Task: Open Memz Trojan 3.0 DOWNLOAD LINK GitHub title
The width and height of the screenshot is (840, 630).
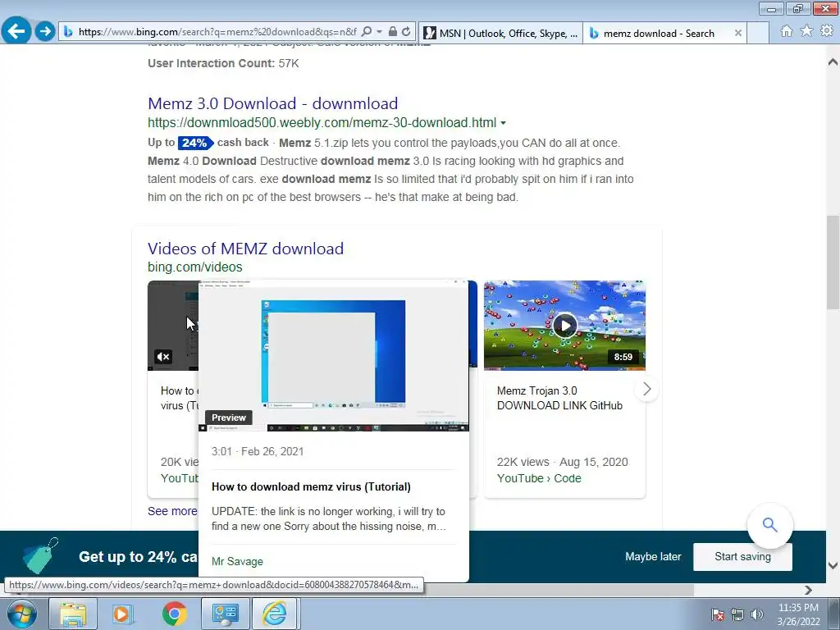Action: point(559,398)
